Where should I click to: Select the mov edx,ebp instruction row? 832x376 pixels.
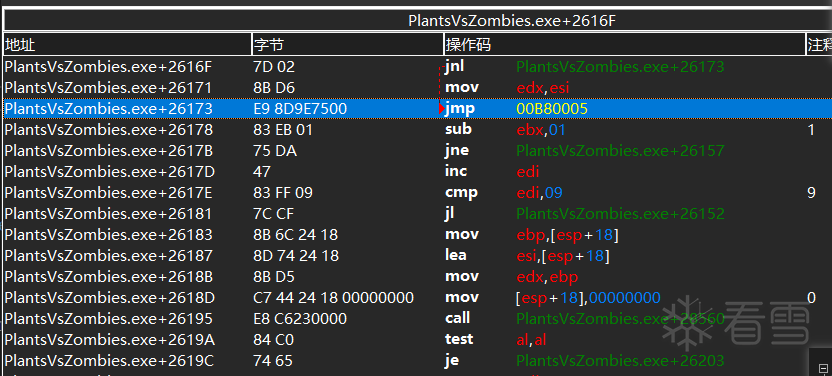[418, 277]
